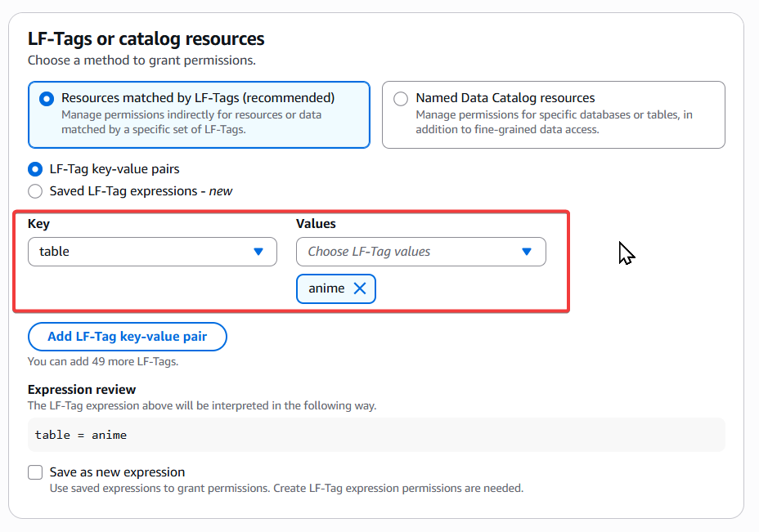Click the "LF-Tags or catalog resources" heading

(146, 38)
